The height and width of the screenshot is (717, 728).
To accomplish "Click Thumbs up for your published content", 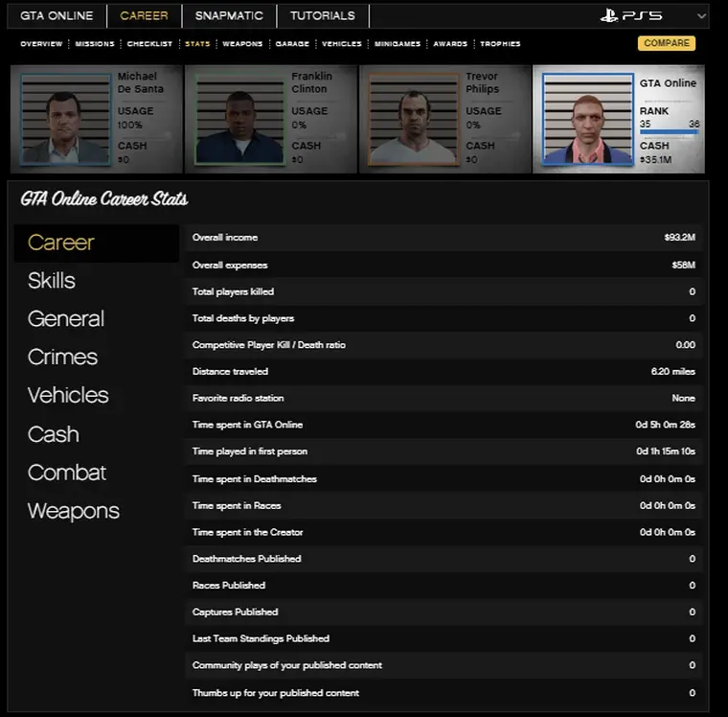I will 444,693.
